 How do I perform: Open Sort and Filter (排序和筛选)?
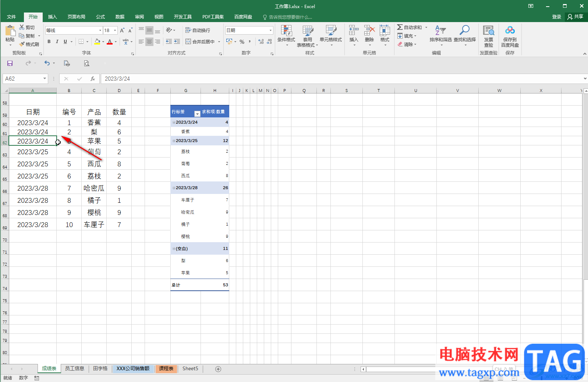440,35
